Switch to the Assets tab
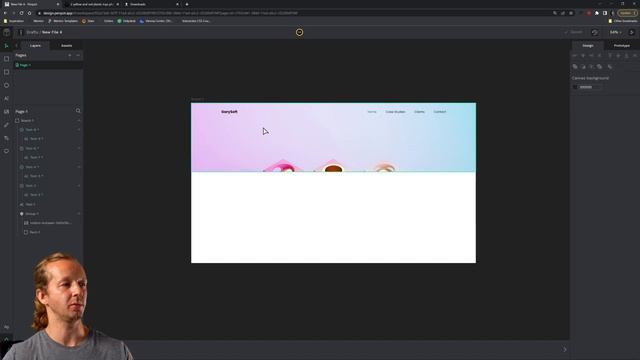This screenshot has width=640, height=360. click(x=67, y=46)
